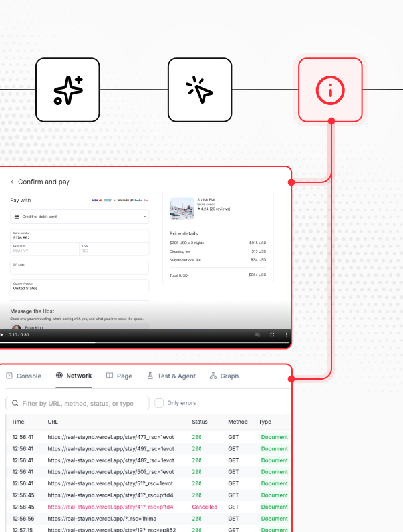Click the $305 USD x 3 nights line
Viewport: 403px width, 532px height.
click(217, 243)
